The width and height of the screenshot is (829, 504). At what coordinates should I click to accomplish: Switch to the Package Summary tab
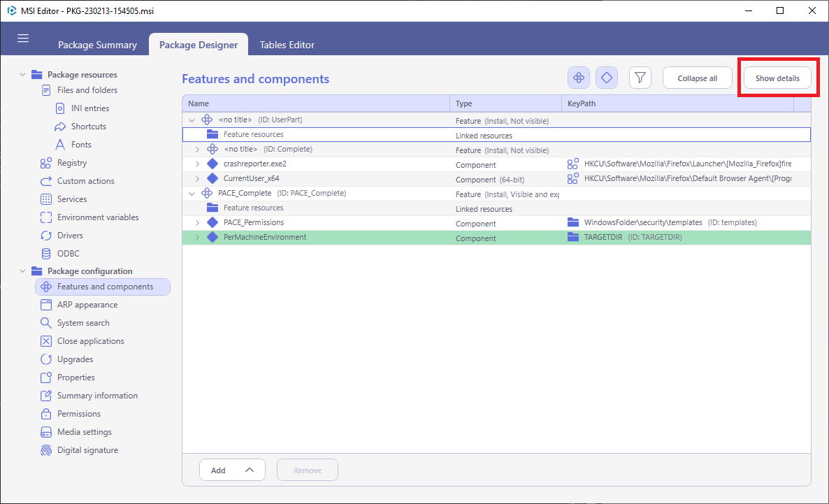pos(97,45)
